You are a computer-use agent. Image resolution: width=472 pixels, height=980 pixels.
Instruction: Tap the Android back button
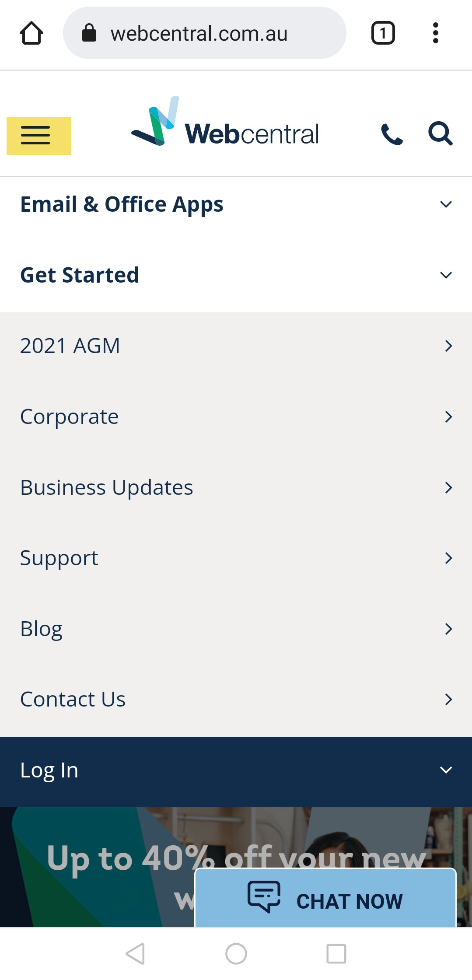135,953
